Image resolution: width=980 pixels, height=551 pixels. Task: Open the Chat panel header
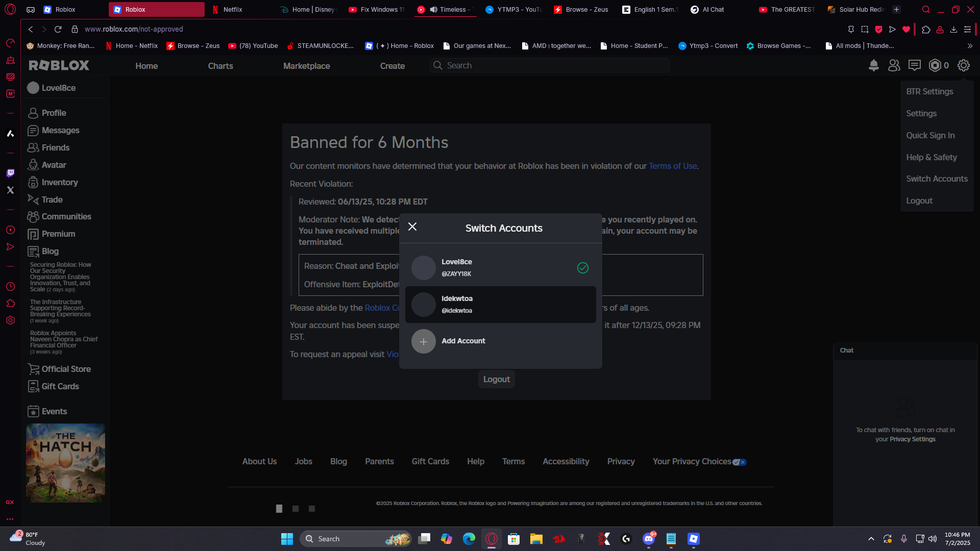[x=905, y=350]
